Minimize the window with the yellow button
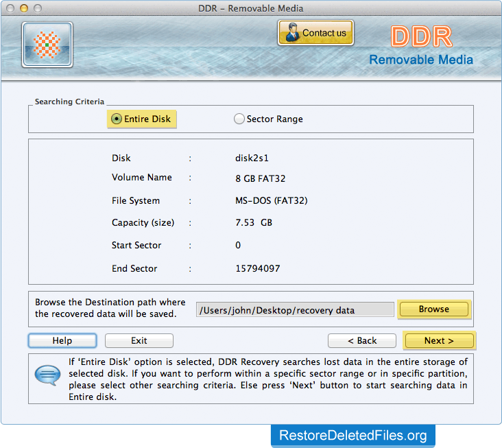This screenshot has height=448, width=502. (24, 8)
